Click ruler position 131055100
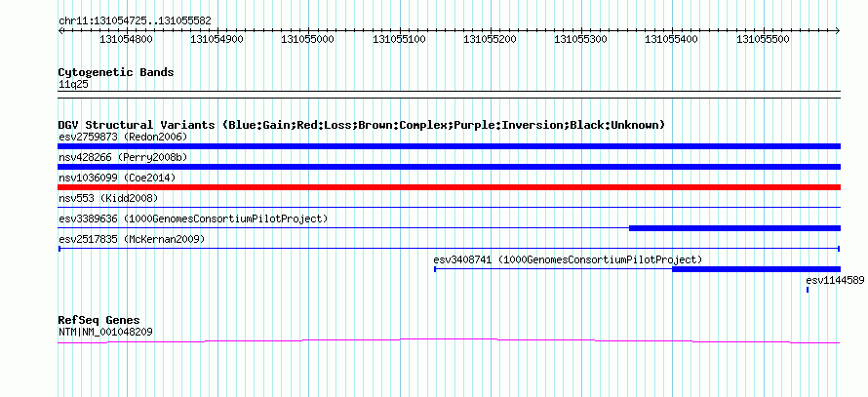This screenshot has height=397, width=868. tap(399, 40)
